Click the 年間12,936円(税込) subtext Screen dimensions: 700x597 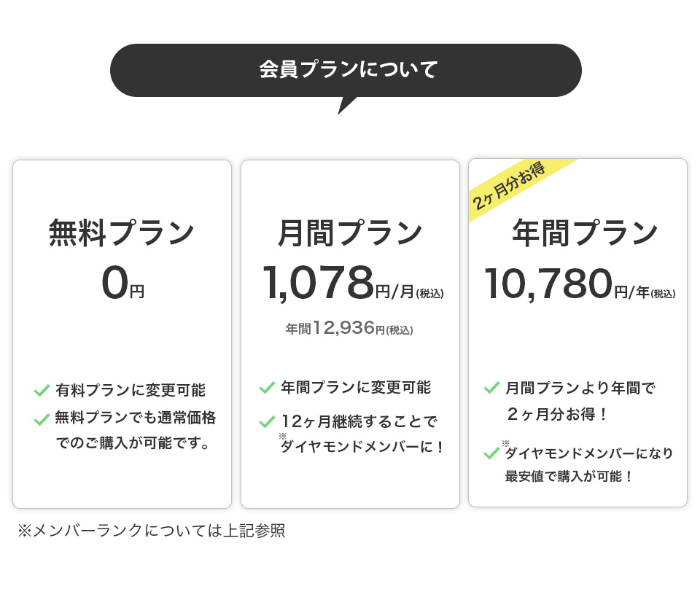tap(349, 329)
